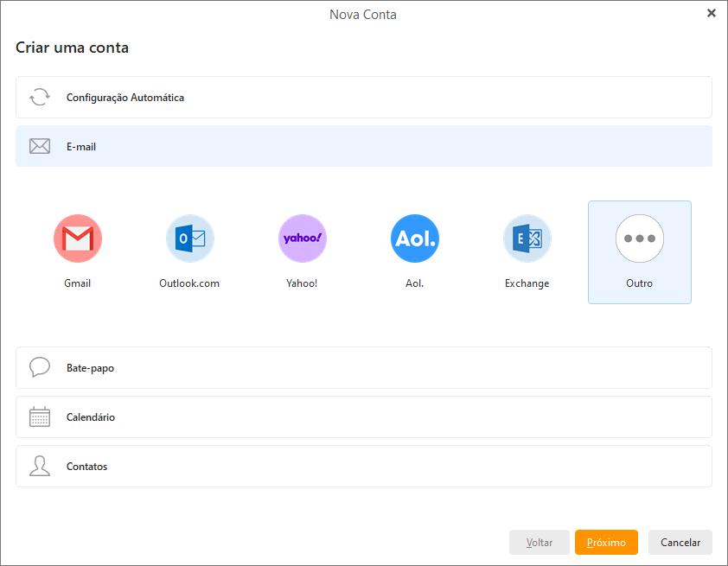Click the Outlook.com label text
Screen dimensions: 728x566
tap(189, 283)
